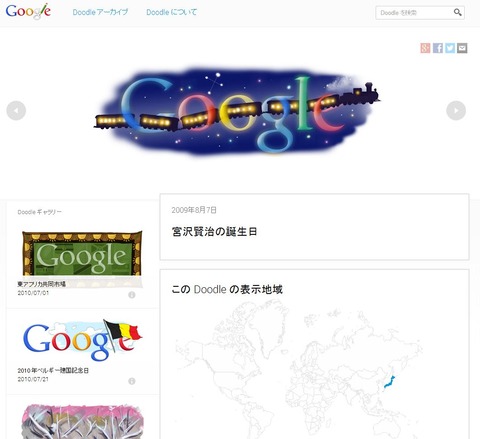Go to next doodle with right arrow
This screenshot has width=480, height=439.
(456, 110)
